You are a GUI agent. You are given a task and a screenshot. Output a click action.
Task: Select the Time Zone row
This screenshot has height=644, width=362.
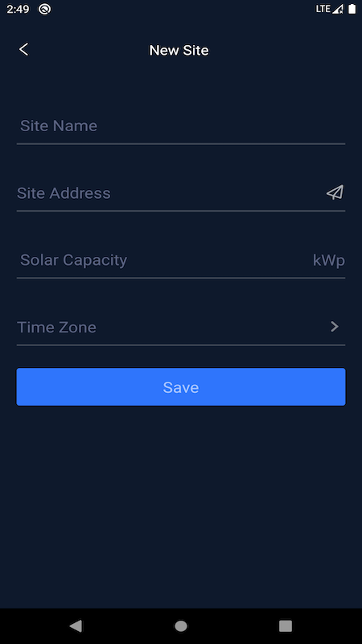pos(181,328)
